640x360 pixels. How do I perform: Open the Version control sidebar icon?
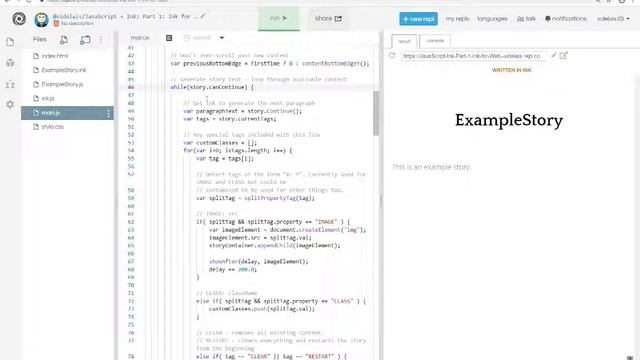10,84
